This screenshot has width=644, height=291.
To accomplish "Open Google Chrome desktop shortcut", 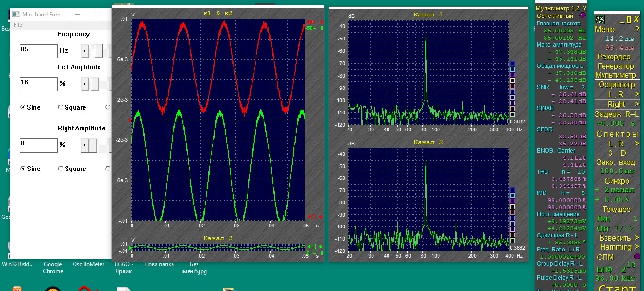I will click(x=53, y=267).
